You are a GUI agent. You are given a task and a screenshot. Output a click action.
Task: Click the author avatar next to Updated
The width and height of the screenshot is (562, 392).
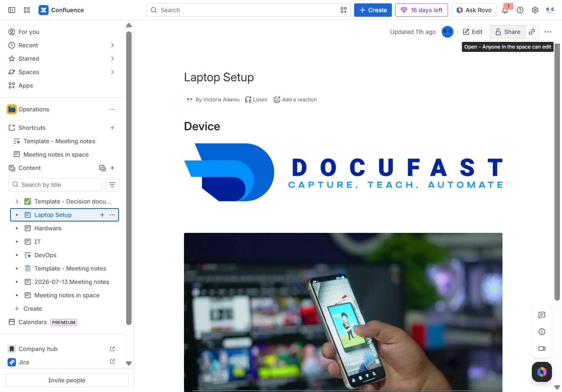448,32
